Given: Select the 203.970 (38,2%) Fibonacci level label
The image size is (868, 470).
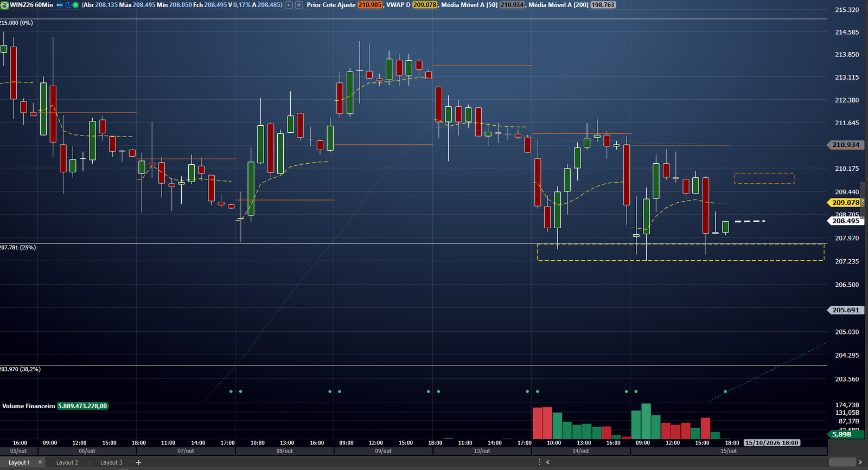Looking at the screenshot, I should coord(20,369).
